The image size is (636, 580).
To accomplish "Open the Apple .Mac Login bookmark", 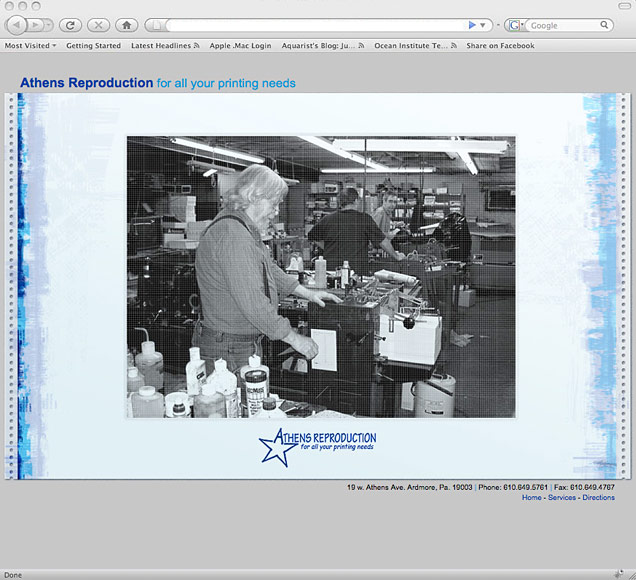I will click(x=240, y=46).
